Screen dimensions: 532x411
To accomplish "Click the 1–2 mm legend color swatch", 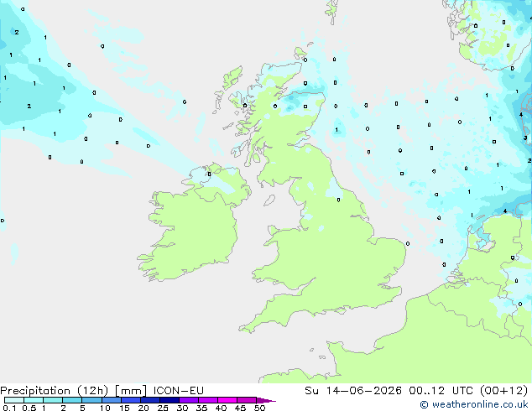I will pyautogui.click(x=53, y=400).
